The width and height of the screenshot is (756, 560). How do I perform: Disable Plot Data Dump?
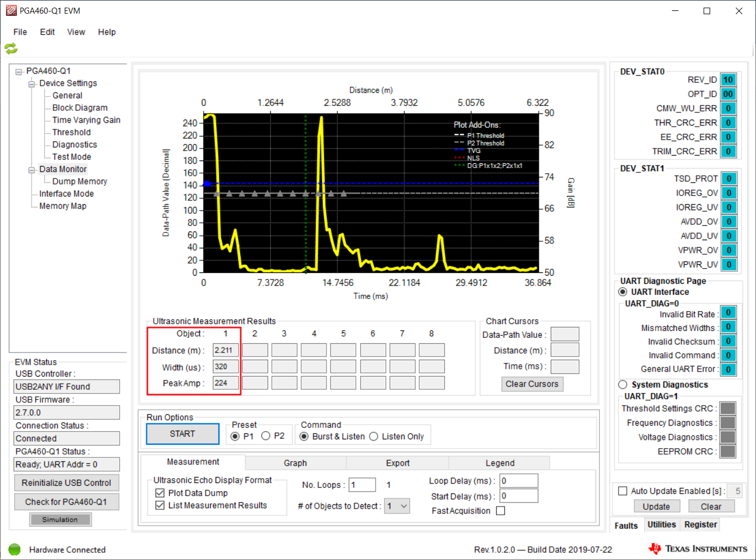tap(159, 492)
